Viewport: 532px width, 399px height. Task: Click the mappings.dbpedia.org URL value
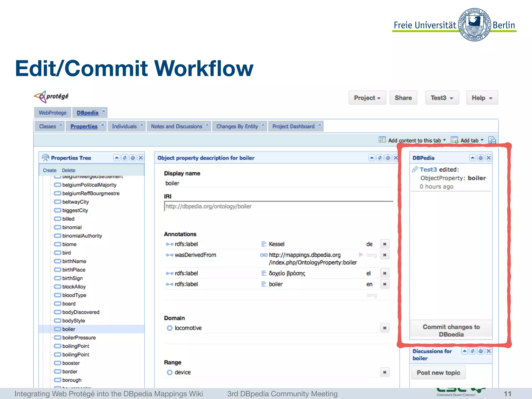[313, 259]
